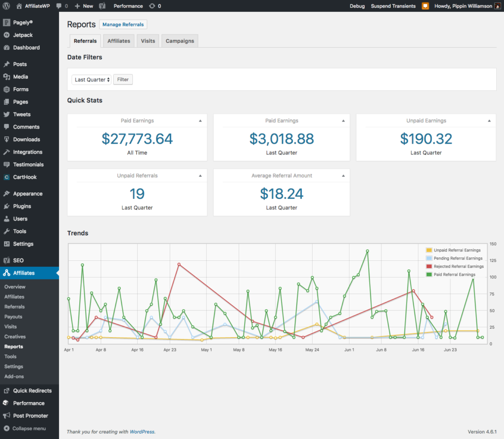Open the comments bubble icon in admin bar

click(59, 6)
